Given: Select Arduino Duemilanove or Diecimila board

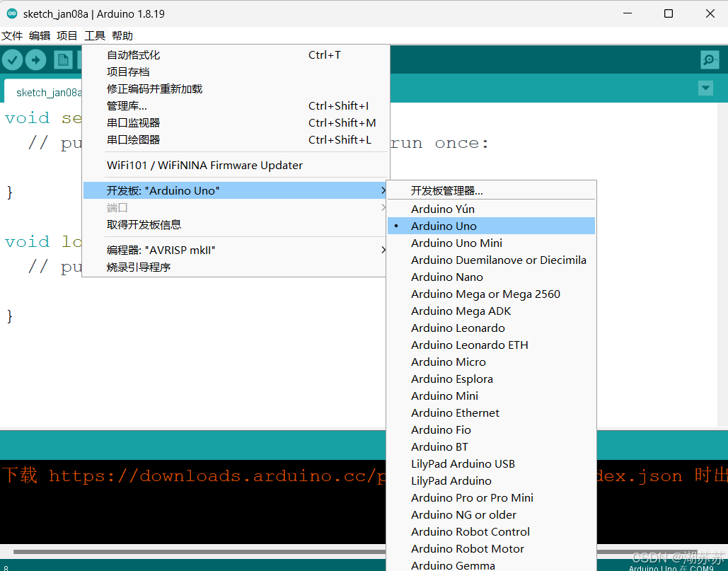Looking at the screenshot, I should [491, 260].
